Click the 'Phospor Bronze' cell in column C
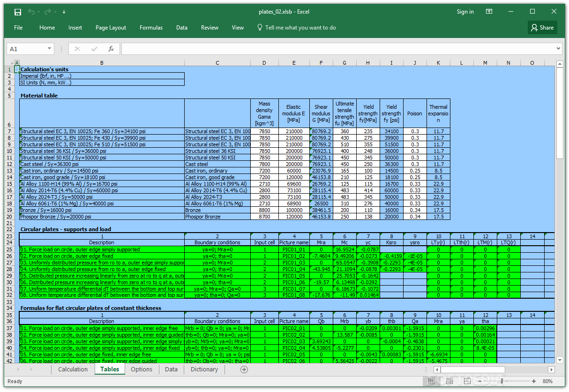The width and height of the screenshot is (569, 392). coord(217,217)
